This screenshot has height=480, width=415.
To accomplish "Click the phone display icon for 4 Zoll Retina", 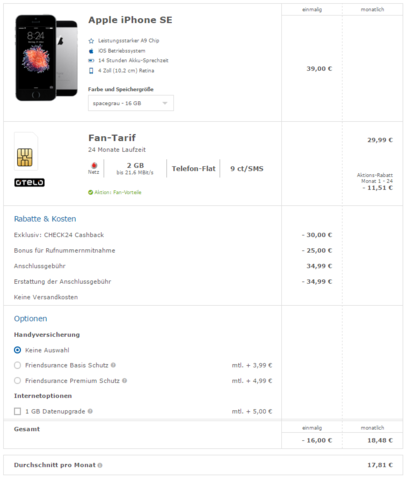I will (x=91, y=71).
